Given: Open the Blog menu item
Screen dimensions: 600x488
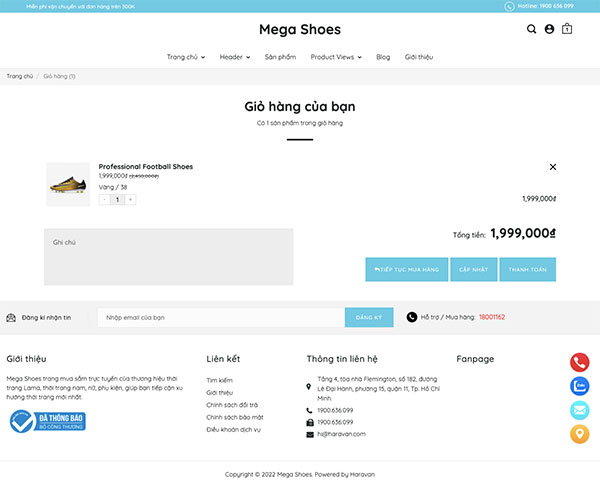Looking at the screenshot, I should coord(383,57).
